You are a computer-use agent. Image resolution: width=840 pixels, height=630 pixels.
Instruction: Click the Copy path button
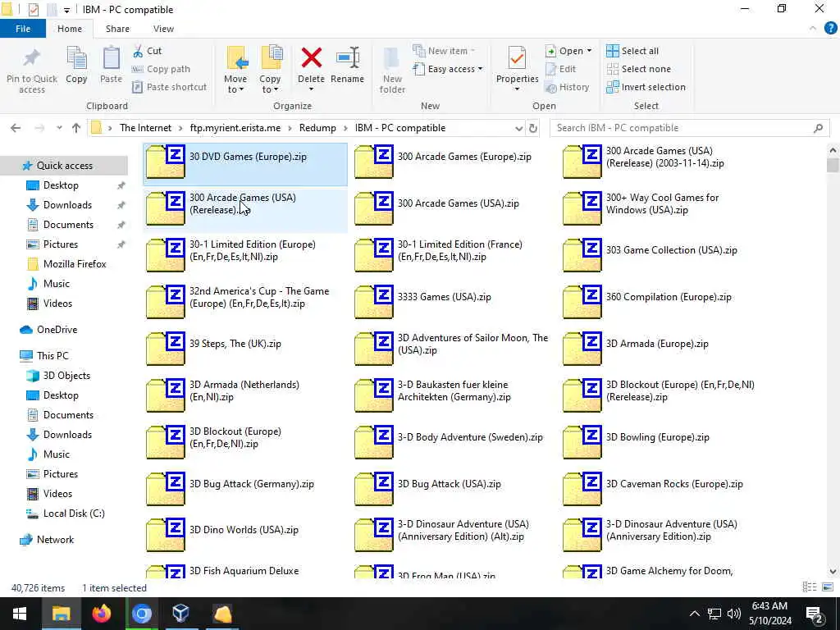(161, 69)
